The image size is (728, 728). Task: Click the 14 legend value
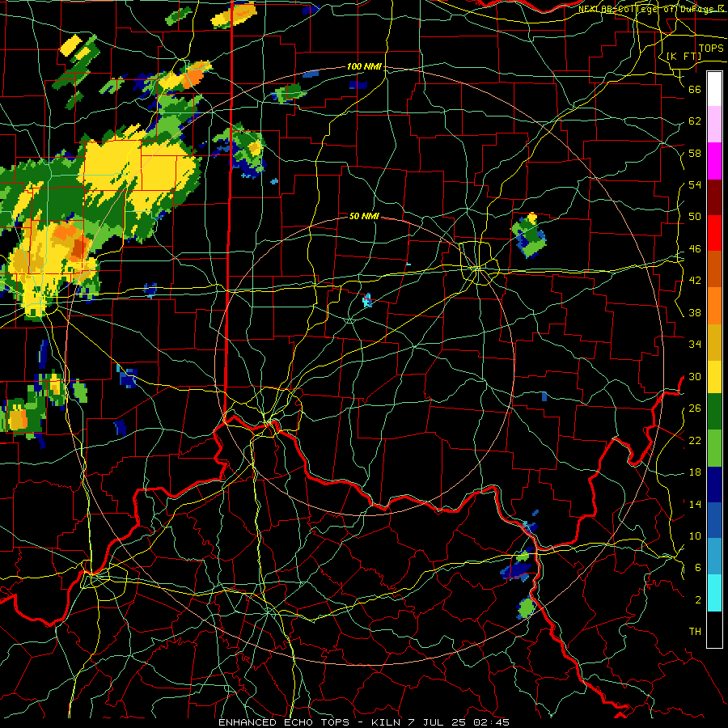pyautogui.click(x=695, y=504)
